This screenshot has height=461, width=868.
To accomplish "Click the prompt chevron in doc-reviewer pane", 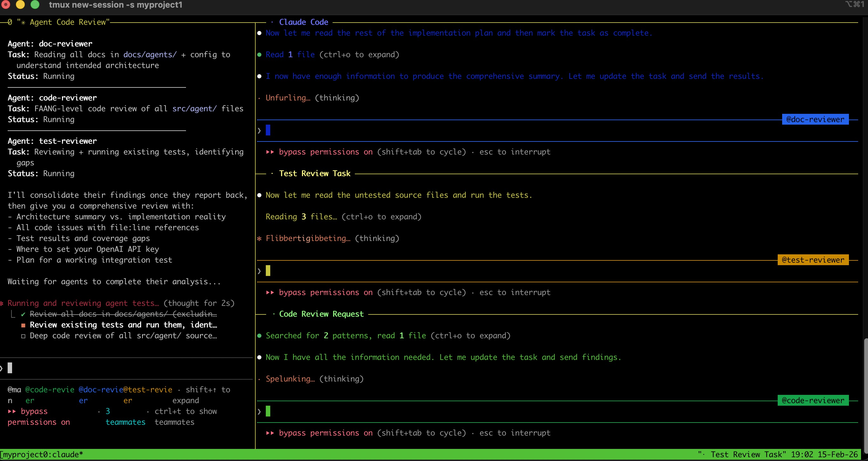I will coord(259,130).
